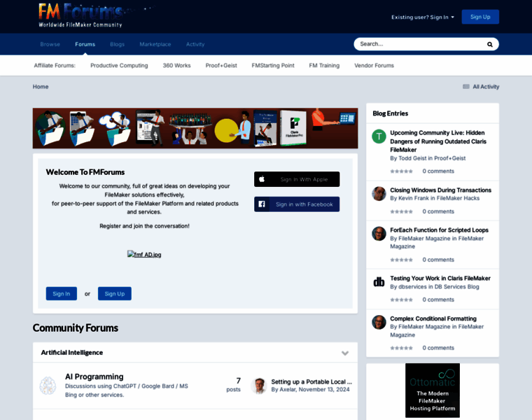
Task: Open Proof+Geist affiliate forum
Action: [221, 66]
